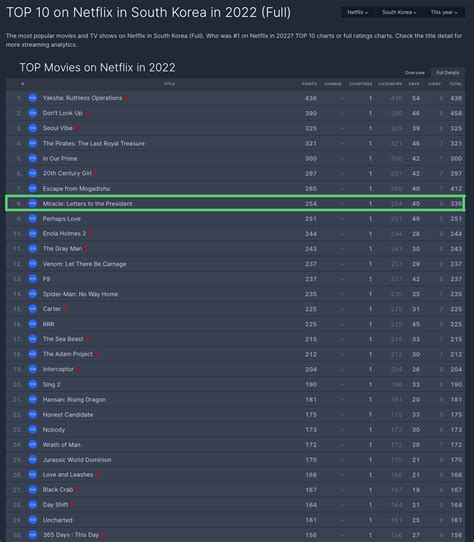Open the Love and Leashes title
This screenshot has height=542, width=474.
click(68, 475)
